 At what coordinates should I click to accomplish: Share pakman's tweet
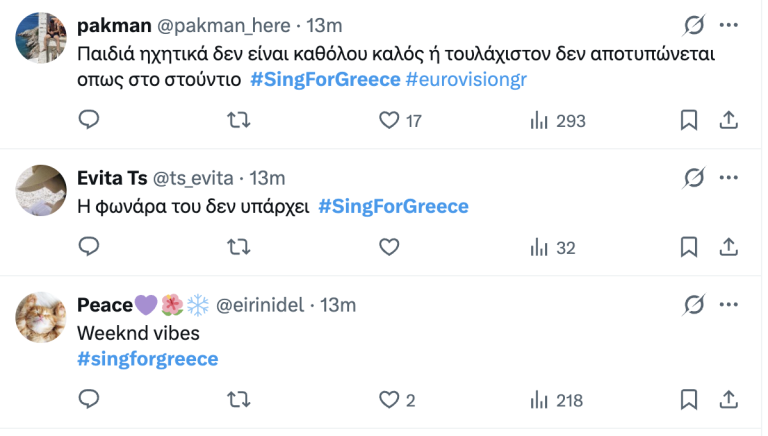coord(729,120)
